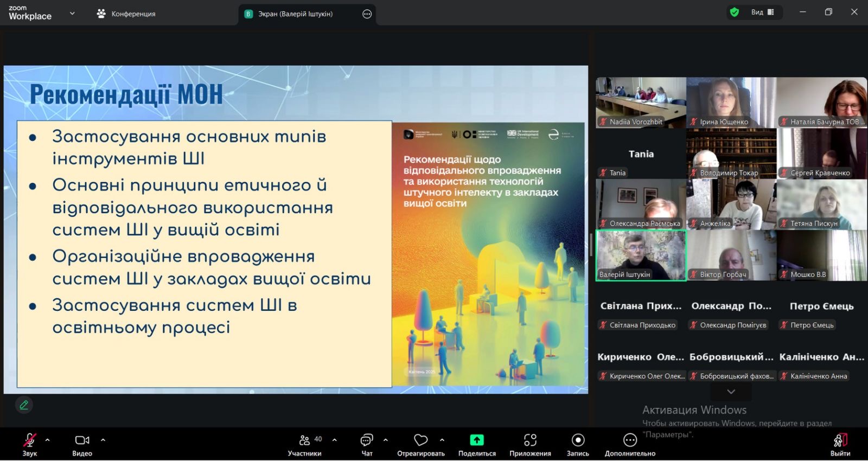Screen dimensions: 868x461
Task: Select Валерій Іштукін's video thumbnail
Action: pyautogui.click(x=641, y=255)
